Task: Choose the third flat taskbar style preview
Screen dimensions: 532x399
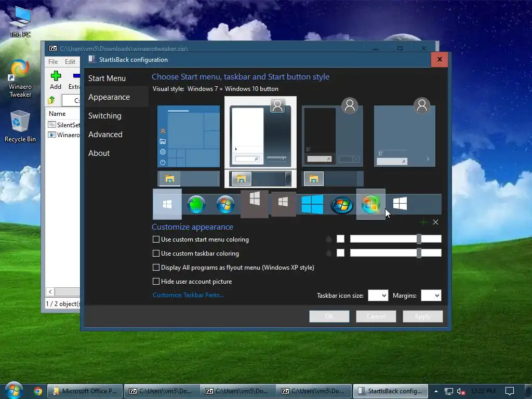Action: point(332,179)
